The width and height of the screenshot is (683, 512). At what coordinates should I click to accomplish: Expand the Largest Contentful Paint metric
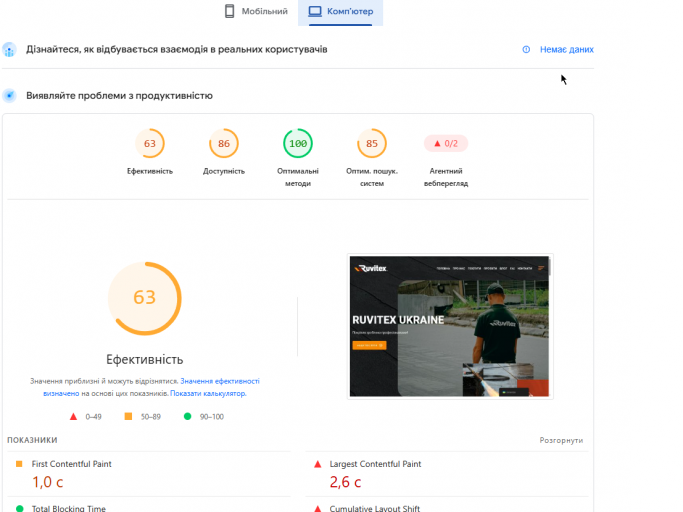coord(447,474)
